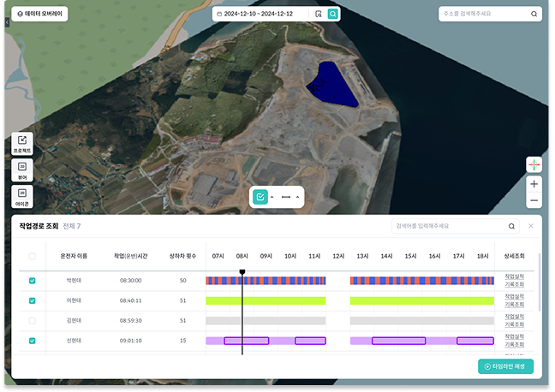Uncheck the 08:30:00 row checkbox
This screenshot has width=555, height=392.
33,281
